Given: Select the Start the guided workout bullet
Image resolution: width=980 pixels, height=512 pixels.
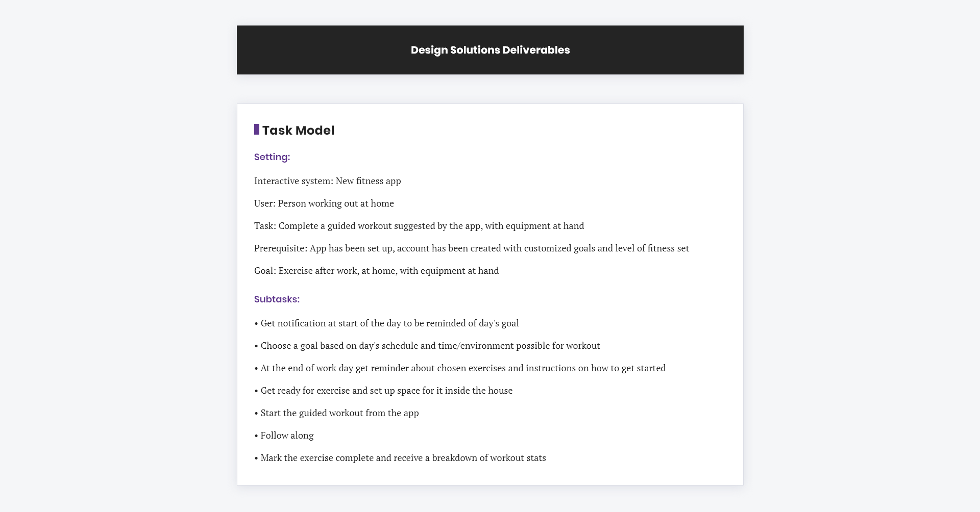Looking at the screenshot, I should click(x=336, y=413).
